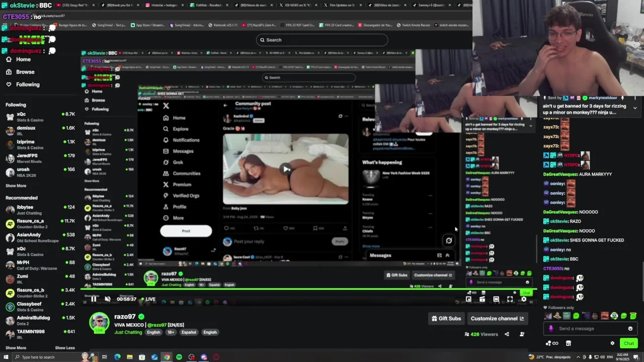Expand Show More under Following

pyautogui.click(x=16, y=186)
